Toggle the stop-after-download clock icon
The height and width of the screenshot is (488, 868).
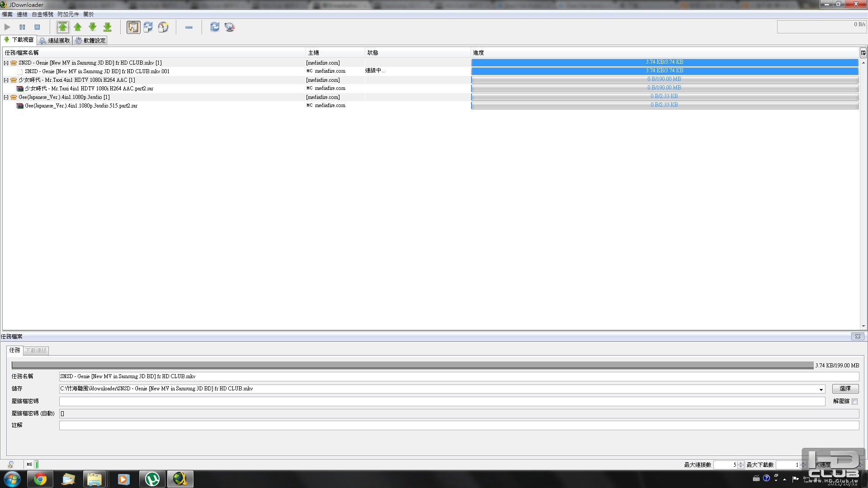click(163, 27)
